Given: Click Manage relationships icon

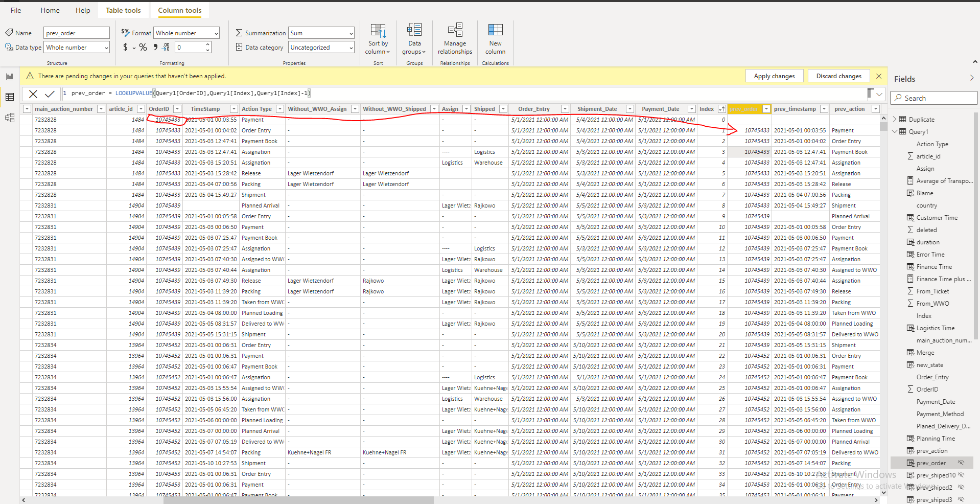Looking at the screenshot, I should tap(455, 30).
